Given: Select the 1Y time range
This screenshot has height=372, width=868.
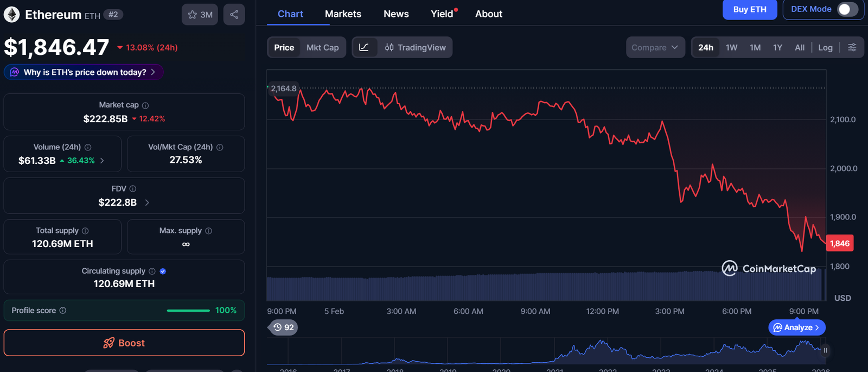Looking at the screenshot, I should coord(777,47).
